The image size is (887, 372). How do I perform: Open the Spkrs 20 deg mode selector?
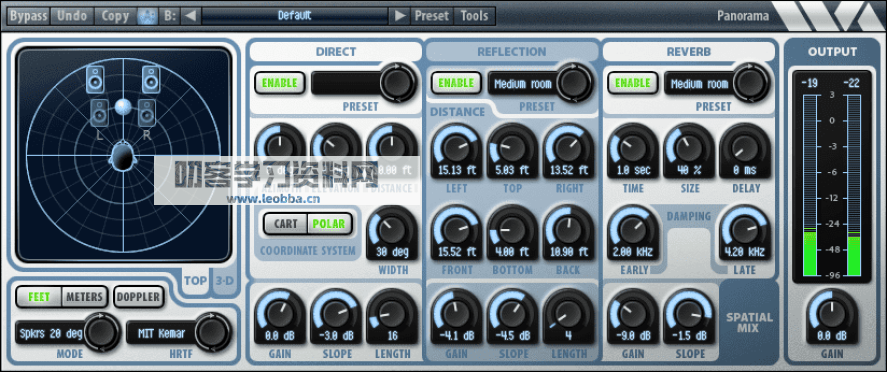(x=50, y=334)
